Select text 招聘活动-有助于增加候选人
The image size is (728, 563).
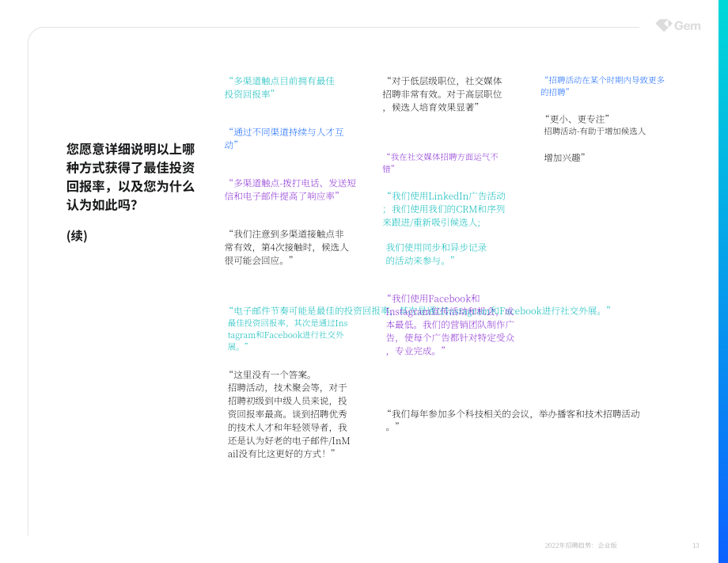pyautogui.click(x=595, y=131)
